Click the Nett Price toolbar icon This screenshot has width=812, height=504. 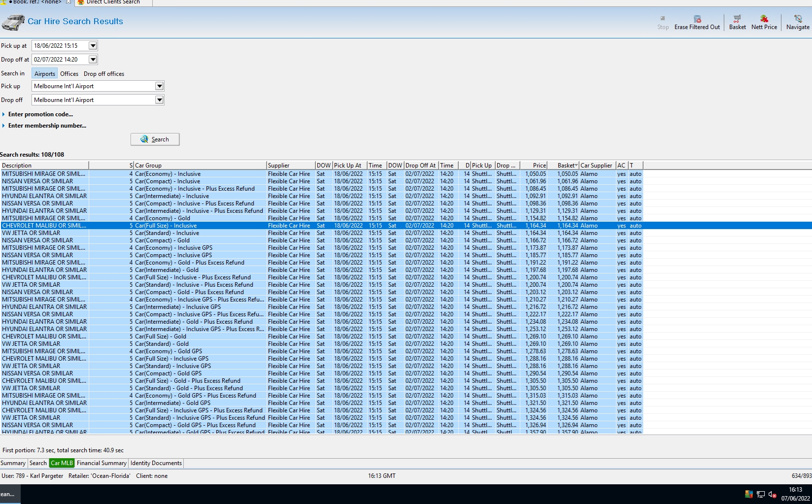coord(764,23)
